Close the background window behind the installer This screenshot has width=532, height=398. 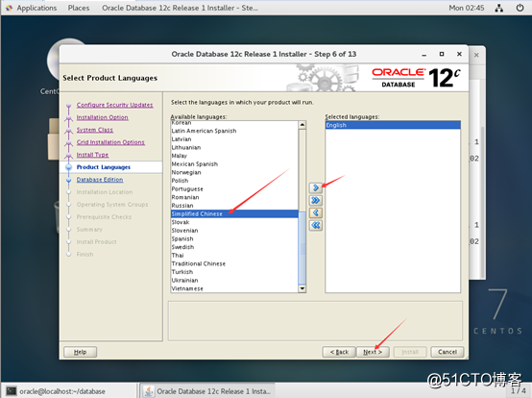(x=476, y=55)
